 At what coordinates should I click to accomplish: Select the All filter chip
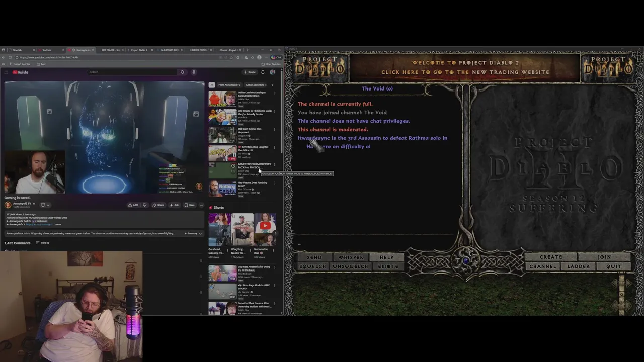[x=212, y=85]
